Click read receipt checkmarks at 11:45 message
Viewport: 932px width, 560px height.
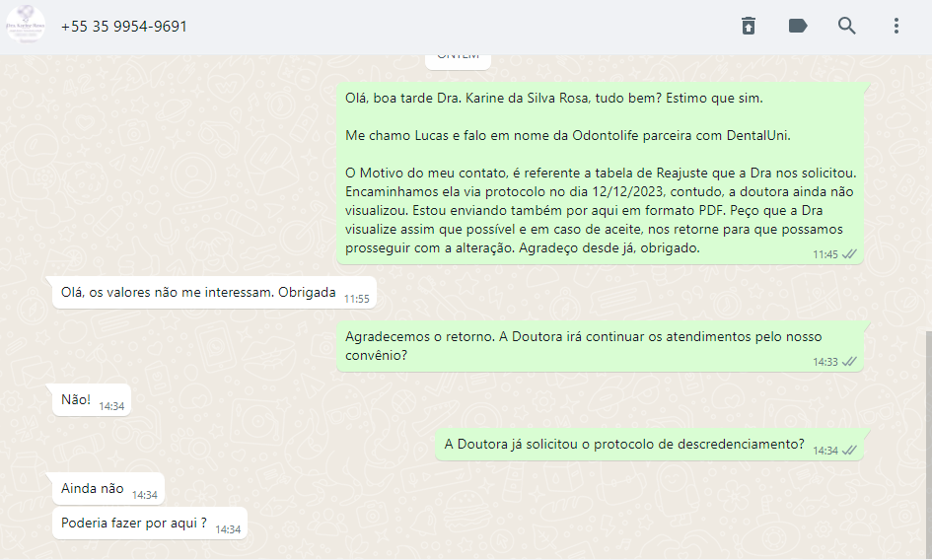click(x=849, y=254)
